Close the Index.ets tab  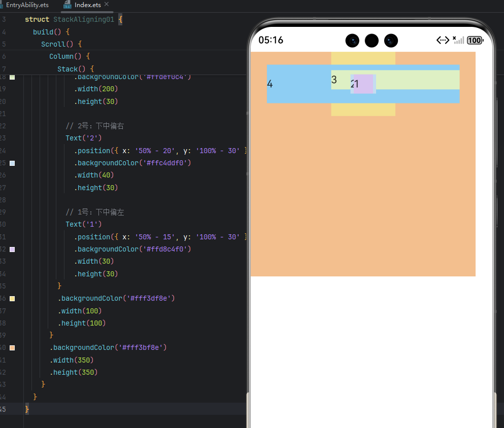107,4
